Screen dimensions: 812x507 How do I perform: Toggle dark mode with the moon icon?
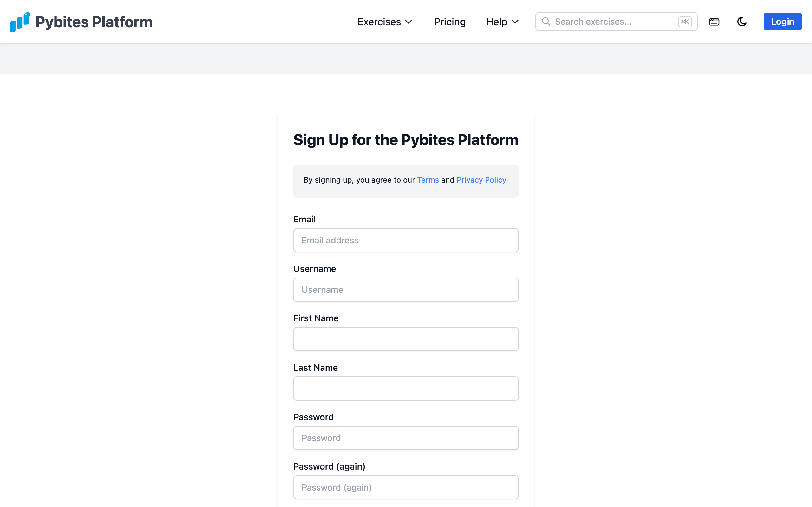click(x=742, y=22)
